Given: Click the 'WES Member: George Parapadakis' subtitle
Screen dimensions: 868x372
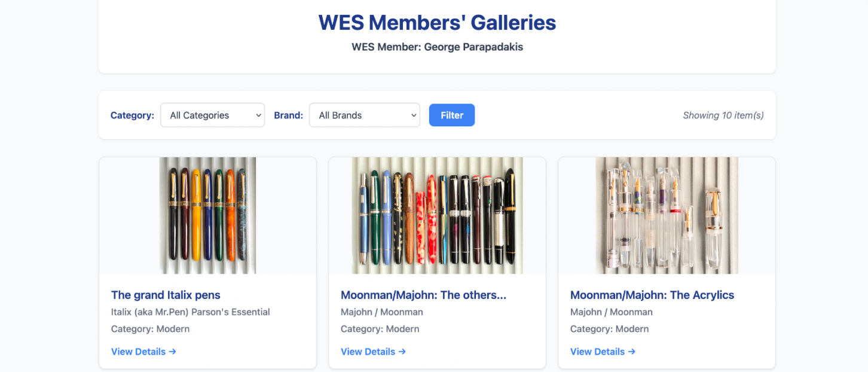Looking at the screenshot, I should click(438, 47).
